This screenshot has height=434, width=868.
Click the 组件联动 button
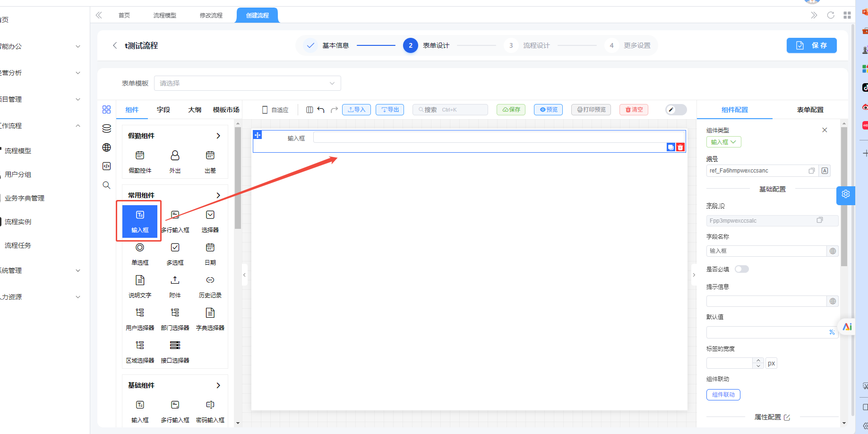click(x=723, y=395)
